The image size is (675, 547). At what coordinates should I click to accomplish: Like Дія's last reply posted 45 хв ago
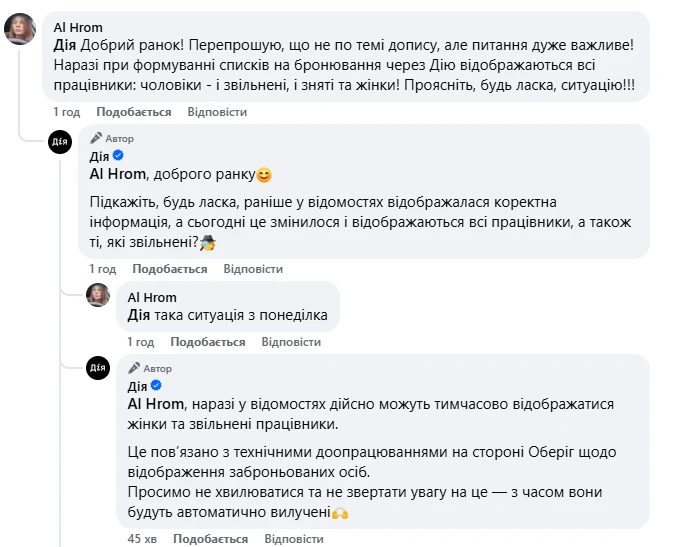click(211, 539)
